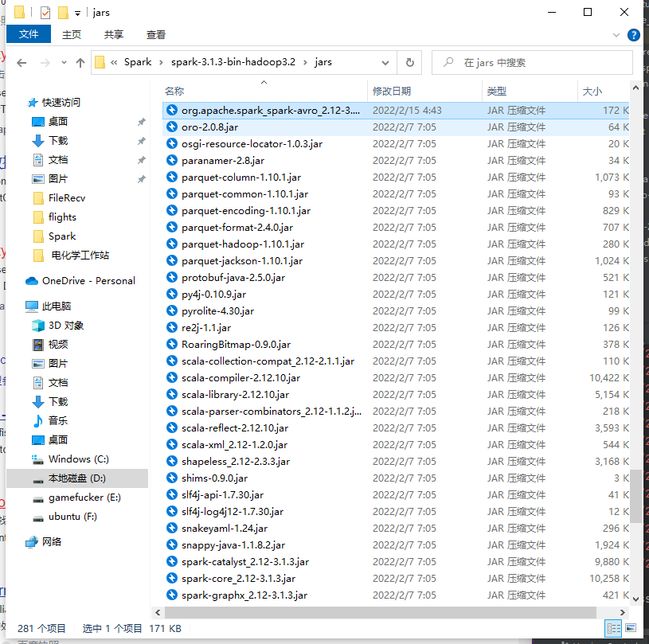Sort files by 名称 column

pos(174,91)
